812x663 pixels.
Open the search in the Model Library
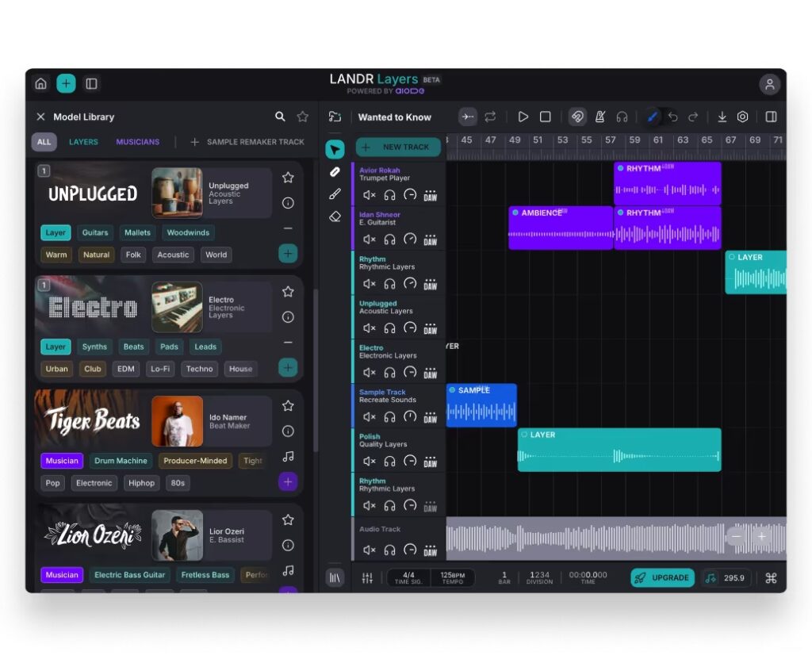280,117
